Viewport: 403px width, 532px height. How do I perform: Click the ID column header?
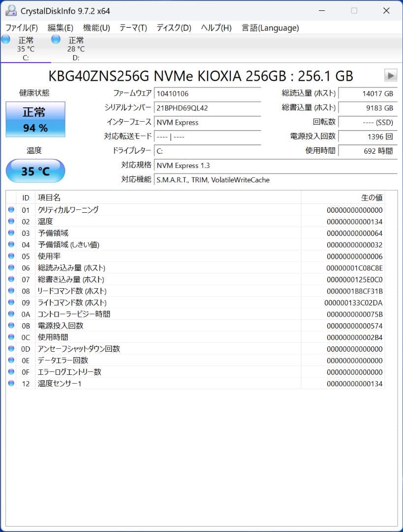point(26,198)
